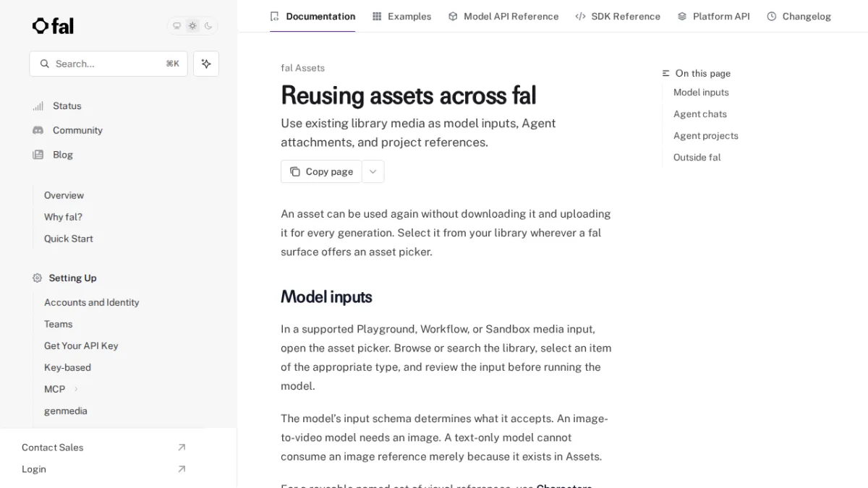Image resolution: width=868 pixels, height=488 pixels.
Task: Click Login external arrow icon
Action: pos(182,469)
